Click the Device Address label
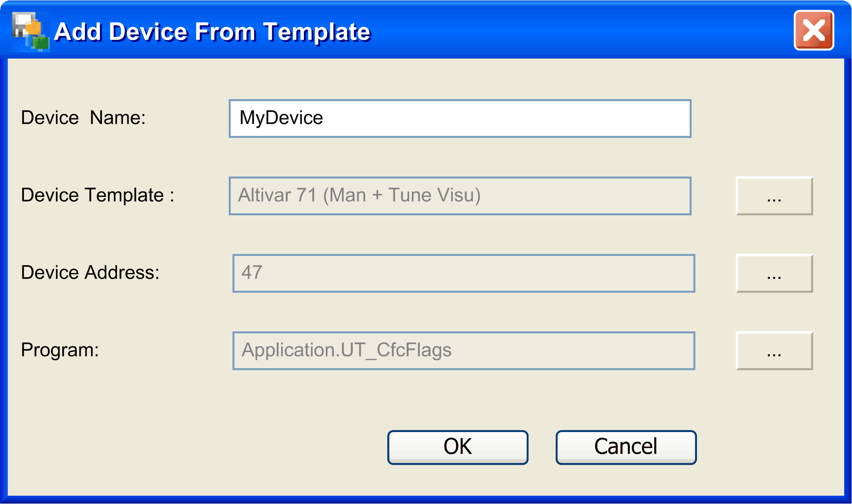The width and height of the screenshot is (852, 504). [91, 273]
